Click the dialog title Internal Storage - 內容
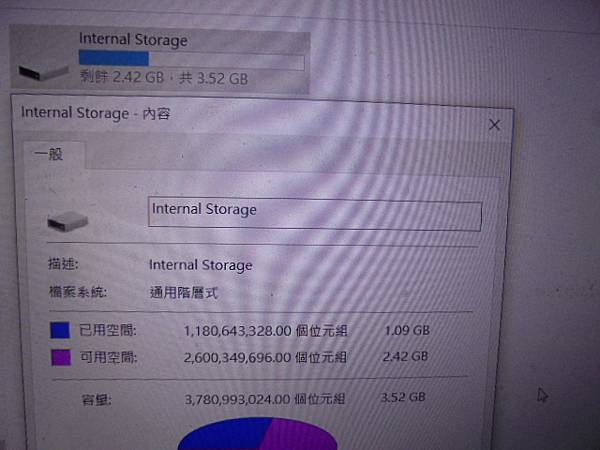The height and width of the screenshot is (450, 600). [96, 113]
